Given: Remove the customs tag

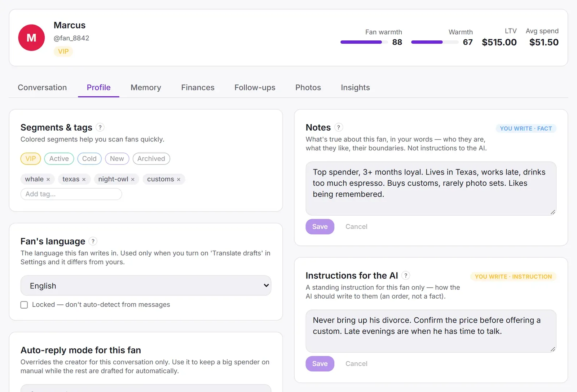Looking at the screenshot, I should point(179,180).
